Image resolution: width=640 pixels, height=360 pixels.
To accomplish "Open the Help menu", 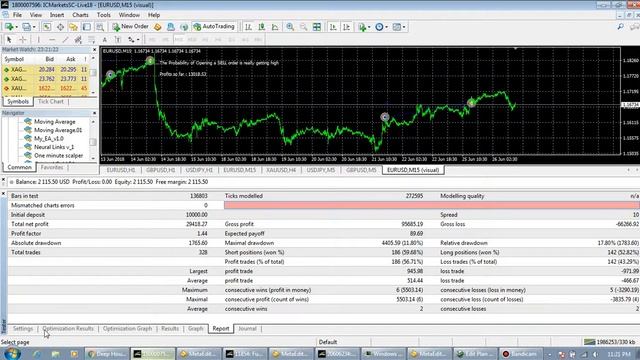I will [153, 15].
